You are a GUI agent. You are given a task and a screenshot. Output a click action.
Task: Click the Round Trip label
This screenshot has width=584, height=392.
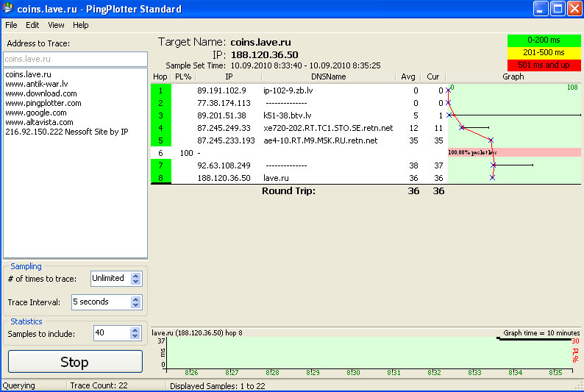coord(288,191)
